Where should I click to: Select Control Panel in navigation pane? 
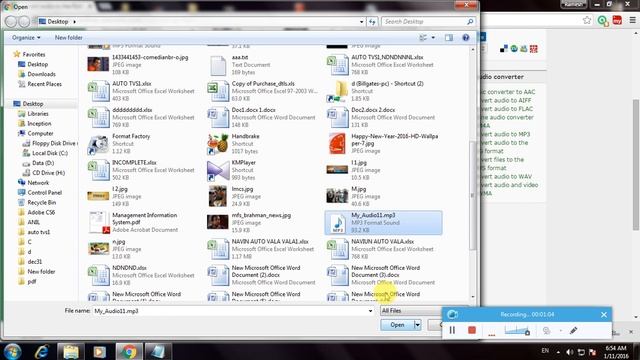pos(44,193)
